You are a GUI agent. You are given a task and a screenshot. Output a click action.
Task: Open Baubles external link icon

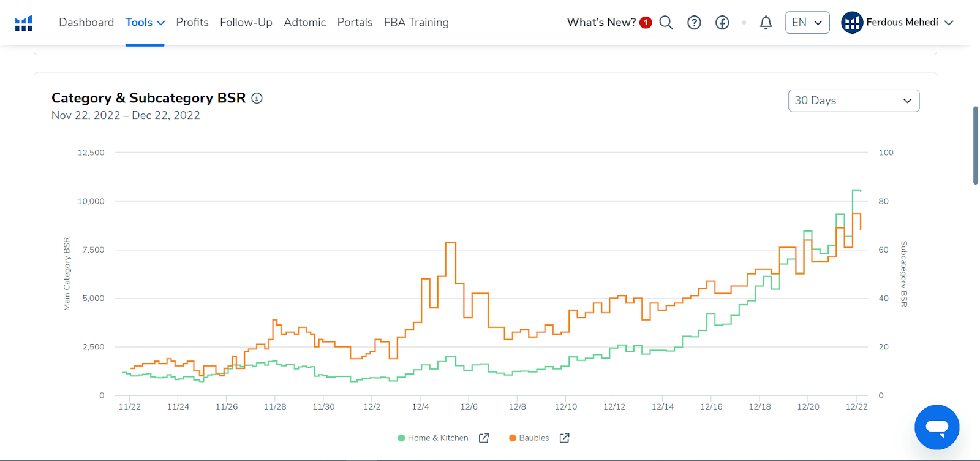point(565,438)
